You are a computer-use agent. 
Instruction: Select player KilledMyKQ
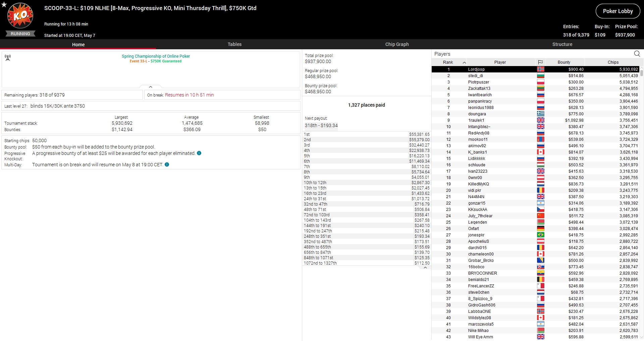[x=535, y=184]
